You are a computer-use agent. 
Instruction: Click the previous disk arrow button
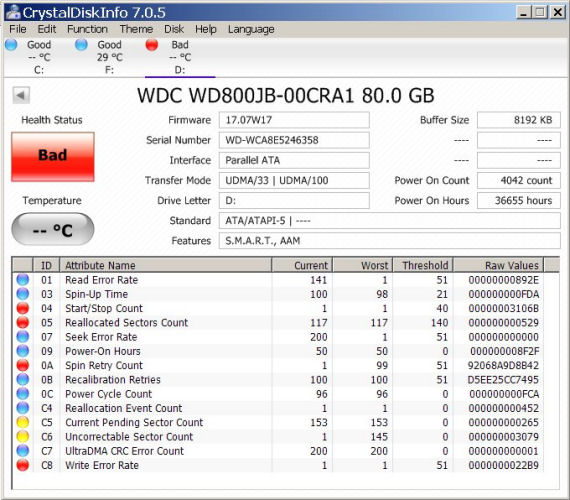coord(21,95)
